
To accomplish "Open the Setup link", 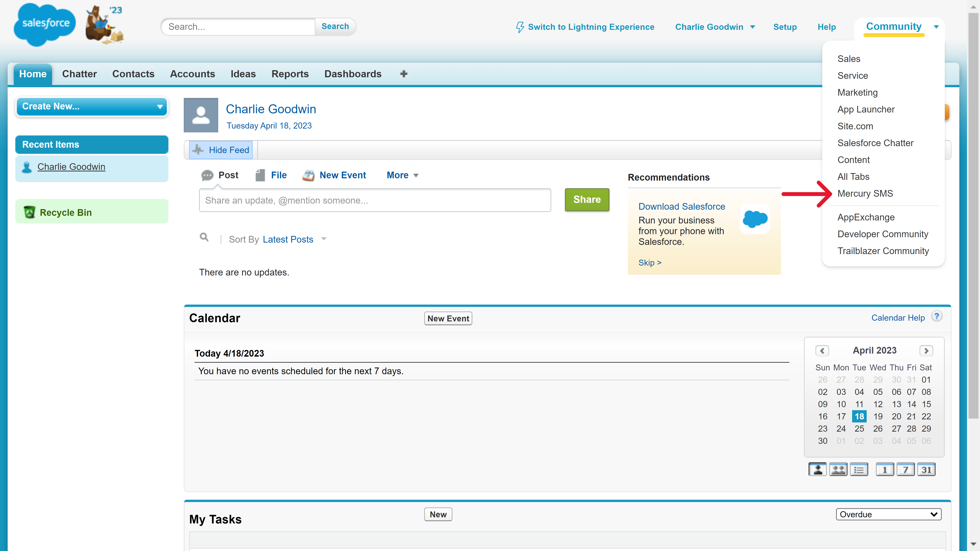I will click(785, 27).
